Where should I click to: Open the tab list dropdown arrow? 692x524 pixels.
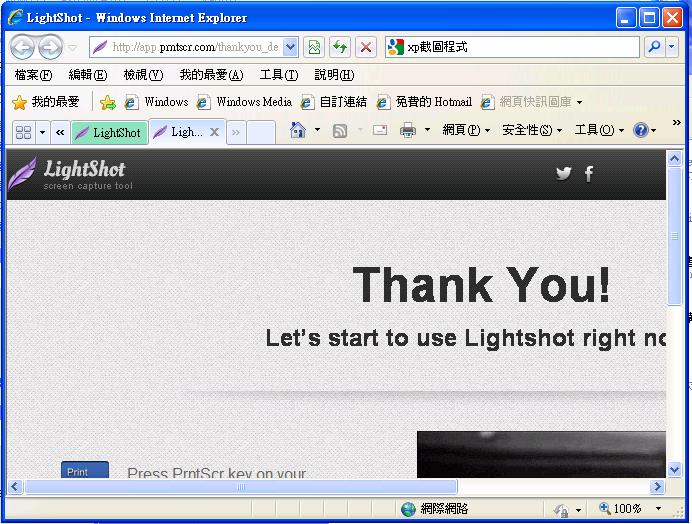pyautogui.click(x=42, y=132)
